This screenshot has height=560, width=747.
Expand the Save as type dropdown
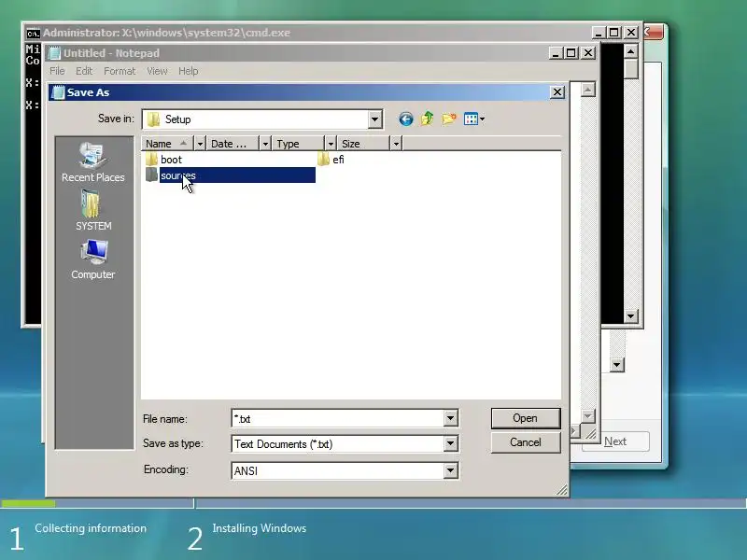point(450,444)
